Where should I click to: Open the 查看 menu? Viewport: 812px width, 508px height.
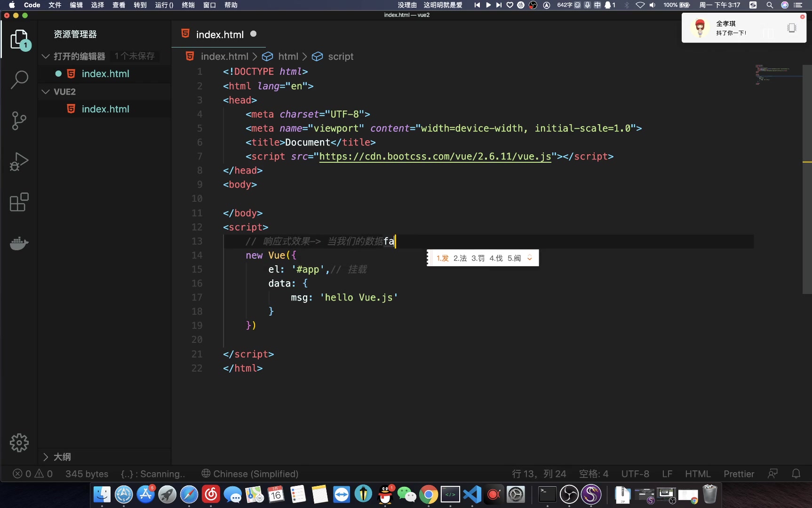(119, 5)
